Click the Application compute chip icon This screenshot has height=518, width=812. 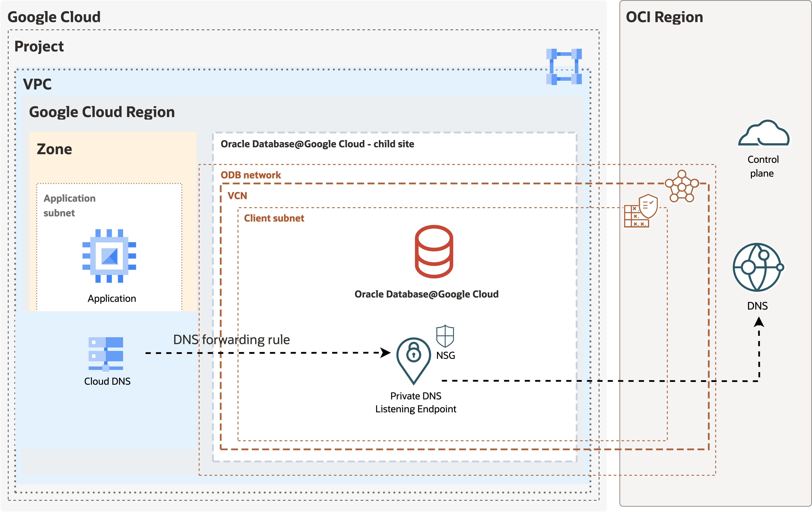(109, 256)
